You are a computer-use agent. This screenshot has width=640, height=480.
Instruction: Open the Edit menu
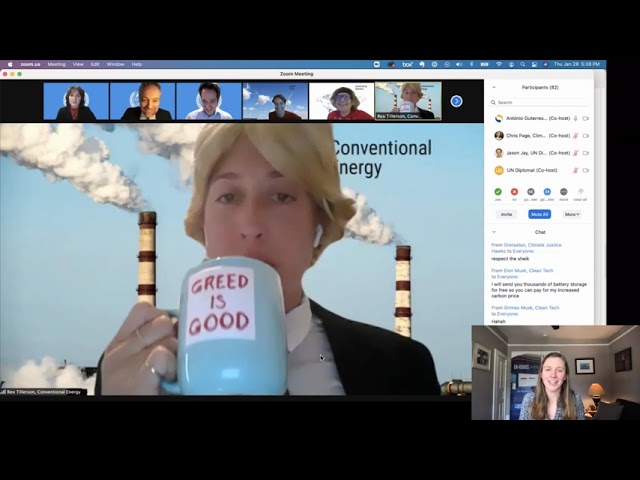[95, 64]
